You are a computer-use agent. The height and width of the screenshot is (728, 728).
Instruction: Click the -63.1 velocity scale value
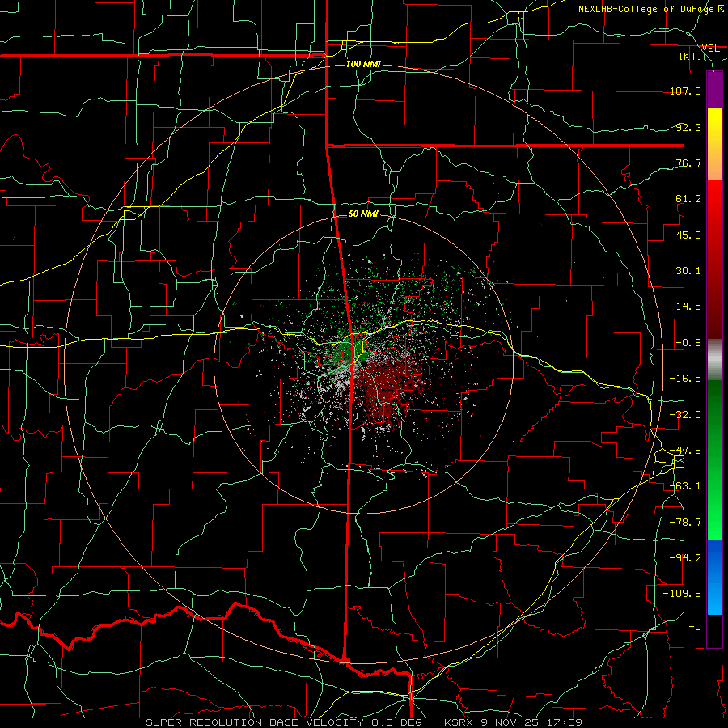pyautogui.click(x=685, y=486)
